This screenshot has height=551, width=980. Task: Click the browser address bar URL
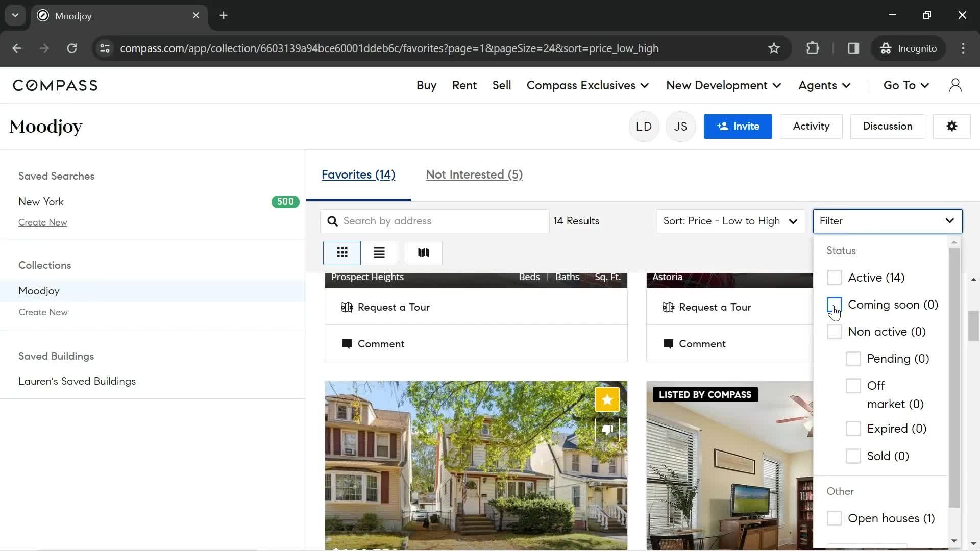click(x=389, y=48)
